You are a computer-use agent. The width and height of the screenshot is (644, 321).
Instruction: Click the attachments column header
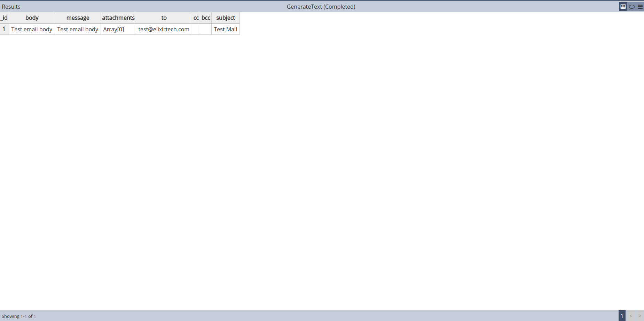(x=118, y=18)
